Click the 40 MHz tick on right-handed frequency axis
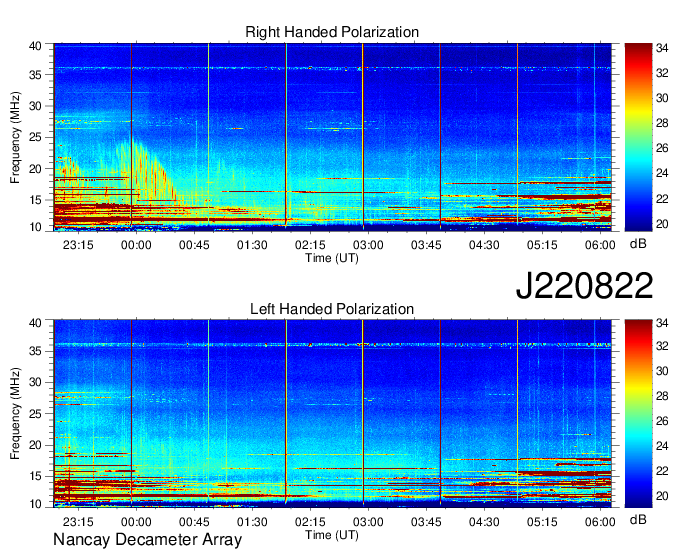The image size is (680, 552). (35, 46)
